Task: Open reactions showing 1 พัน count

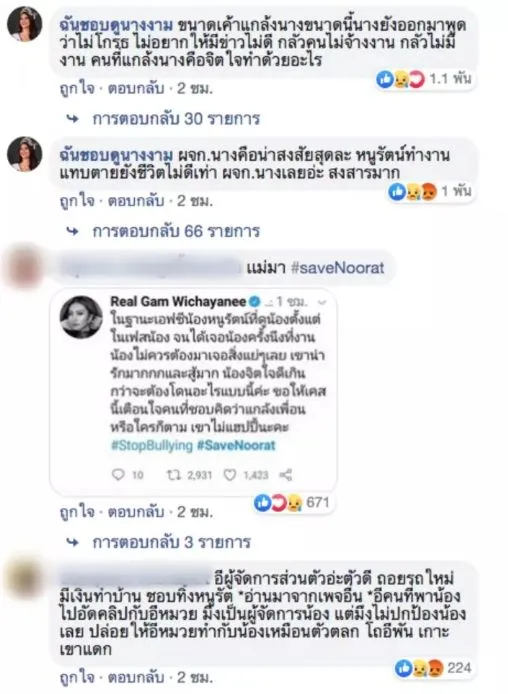Action: pos(429,192)
